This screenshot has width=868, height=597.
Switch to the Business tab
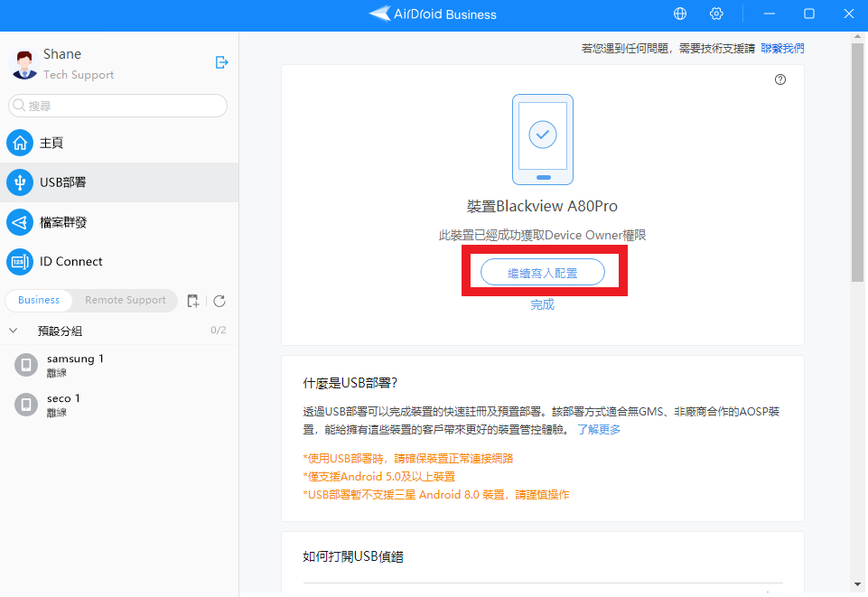[39, 300]
